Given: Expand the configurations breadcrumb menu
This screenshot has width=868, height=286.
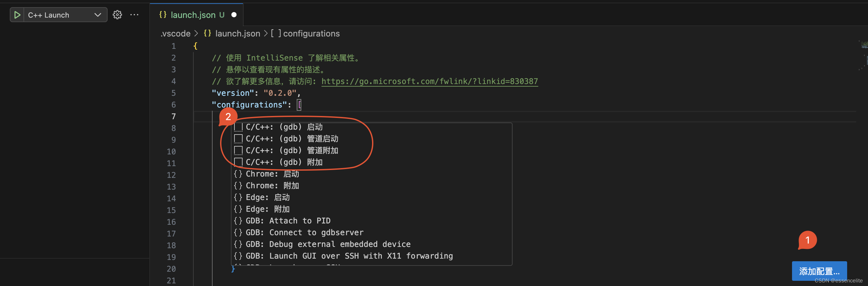Looking at the screenshot, I should (x=311, y=33).
